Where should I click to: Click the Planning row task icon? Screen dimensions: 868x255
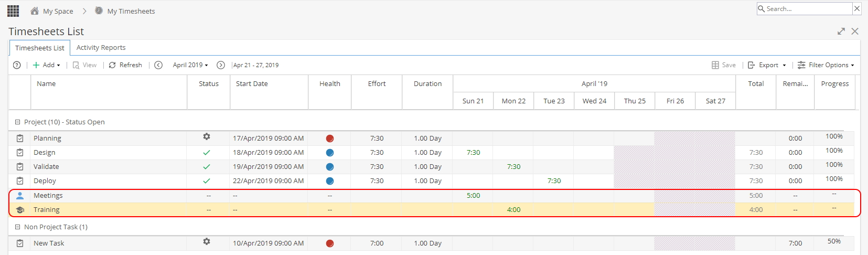coord(20,139)
